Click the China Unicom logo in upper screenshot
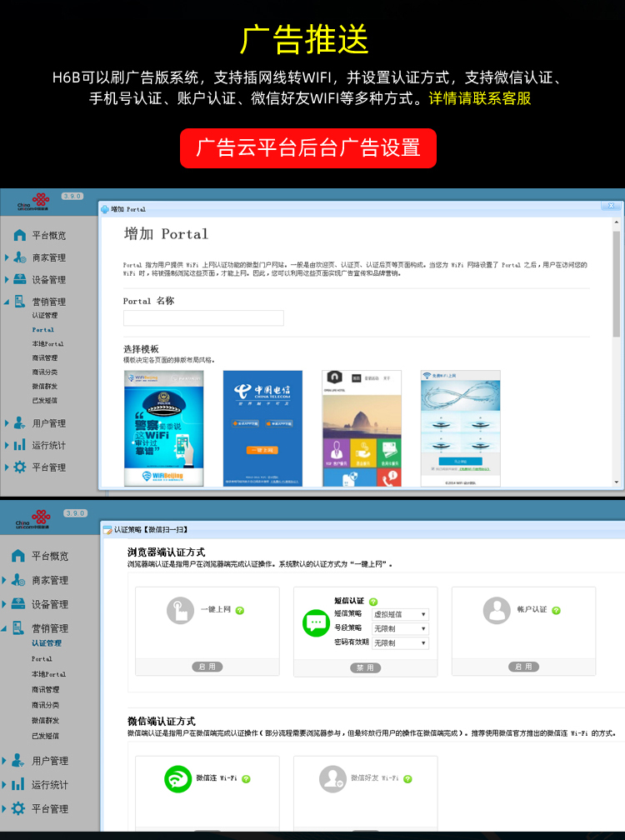 (x=34, y=202)
